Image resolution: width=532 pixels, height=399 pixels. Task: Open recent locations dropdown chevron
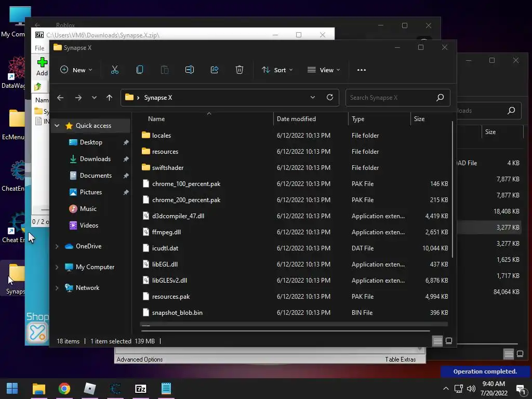[94, 98]
